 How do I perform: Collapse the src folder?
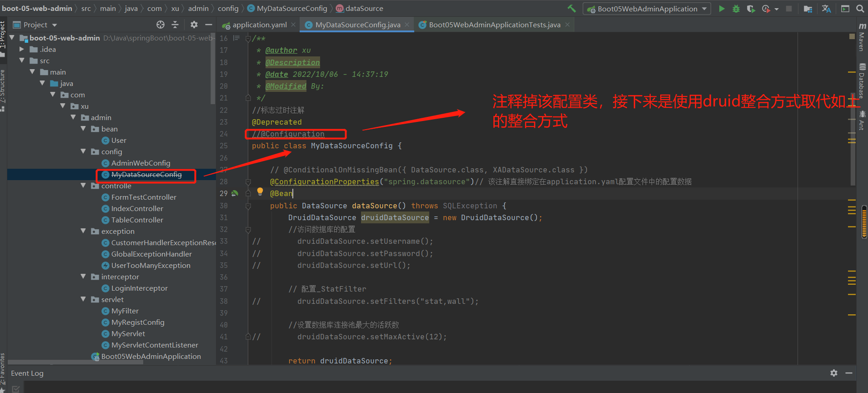click(x=21, y=60)
